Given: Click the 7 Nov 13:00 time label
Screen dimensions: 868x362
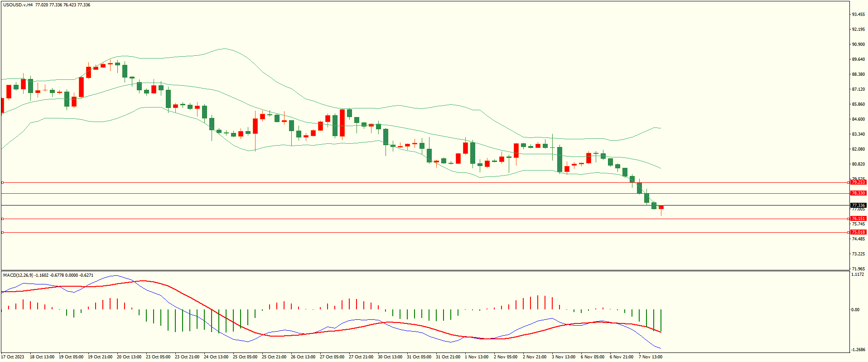Looking at the screenshot, I should [651, 357].
